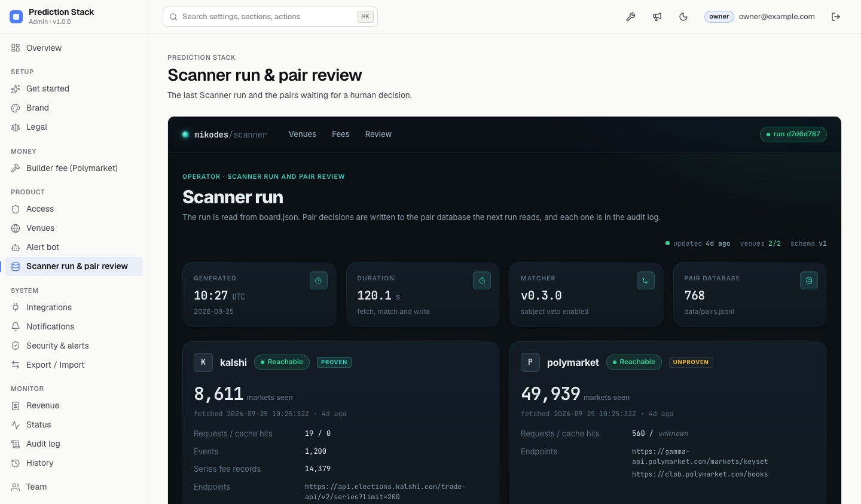Open the Integrations page
The width and height of the screenshot is (861, 504).
click(x=74, y=307)
